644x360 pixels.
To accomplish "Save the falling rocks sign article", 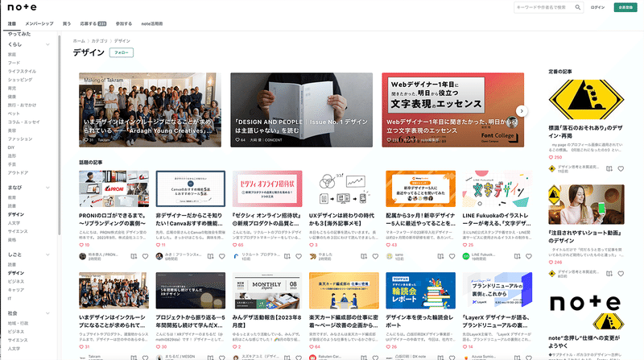I will click(609, 168).
